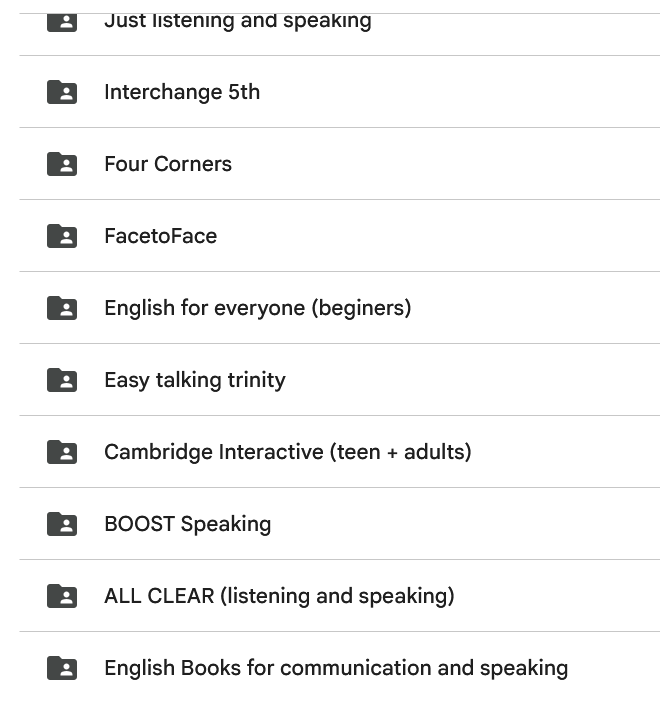Viewport: 660px width, 703px height.
Task: Click the BOOST Speaking folder icon
Action: pyautogui.click(x=62, y=524)
